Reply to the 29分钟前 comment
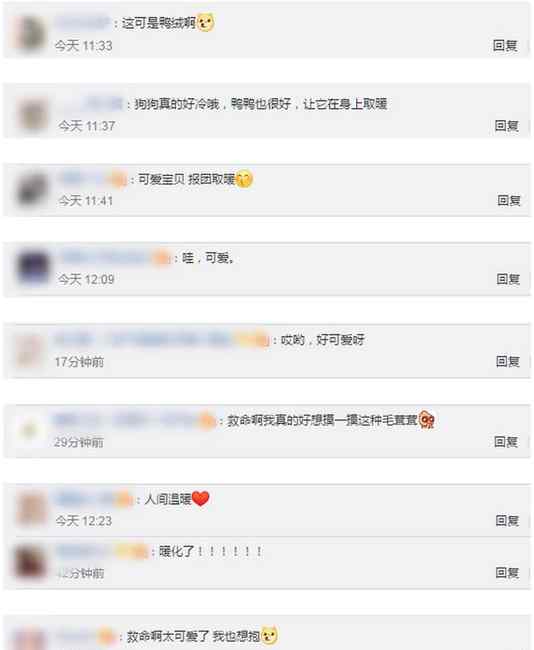Screen dimensions: 534x650 (x=506, y=442)
